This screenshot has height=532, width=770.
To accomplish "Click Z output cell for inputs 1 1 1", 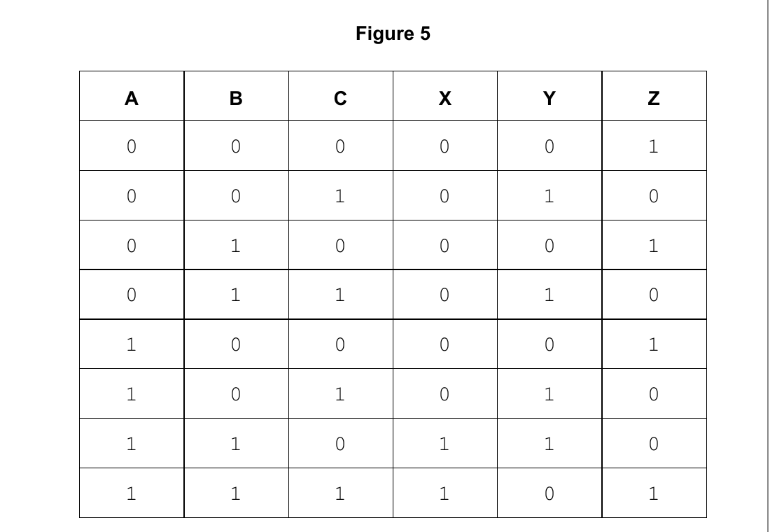I will [654, 493].
